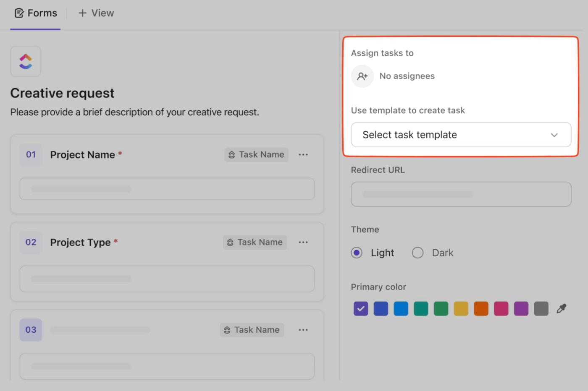Click the ClickUp logo above the form title
This screenshot has width=588, height=391.
(26, 61)
